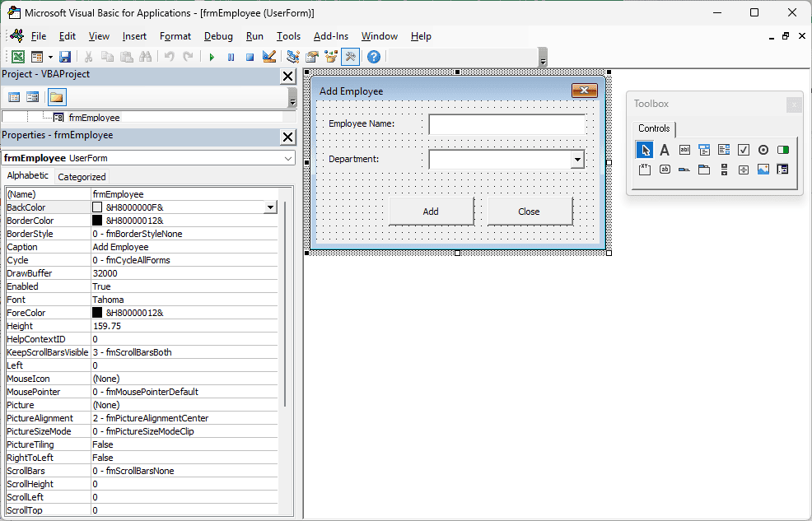Screen dimensions: 812x521
Task: Click the Insert UserForm toolbar icon
Action: point(37,57)
